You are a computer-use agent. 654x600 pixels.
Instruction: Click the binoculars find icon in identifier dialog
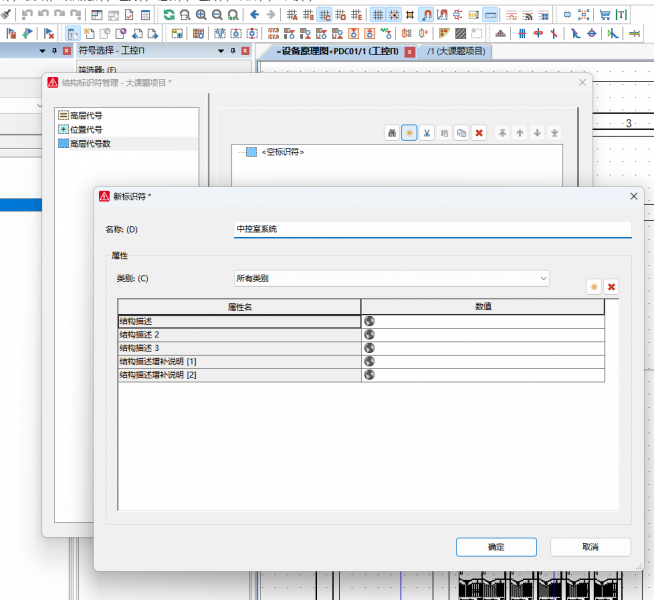click(392, 133)
